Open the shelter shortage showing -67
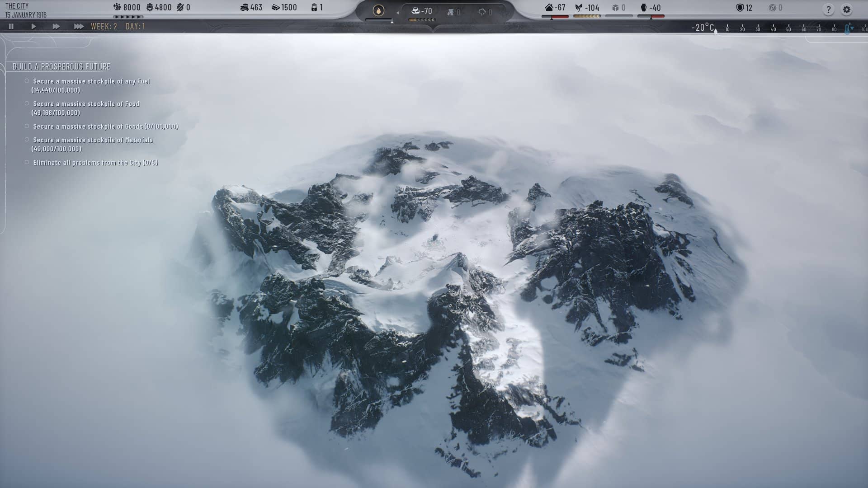The height and width of the screenshot is (488, 868). coord(555,7)
